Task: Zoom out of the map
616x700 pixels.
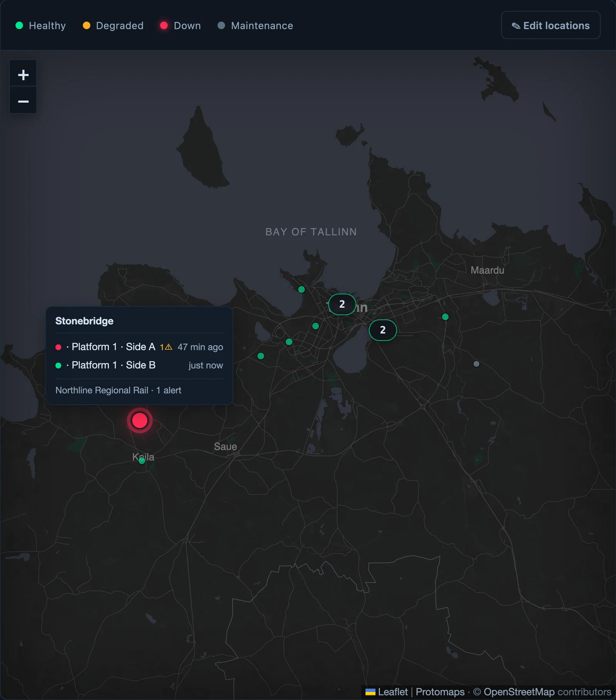Action: 23,101
